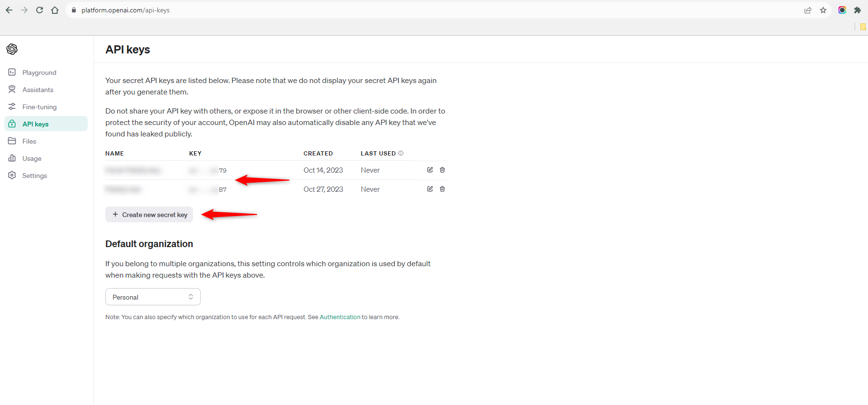Follow the Authentication link
This screenshot has width=868, height=405.
340,317
